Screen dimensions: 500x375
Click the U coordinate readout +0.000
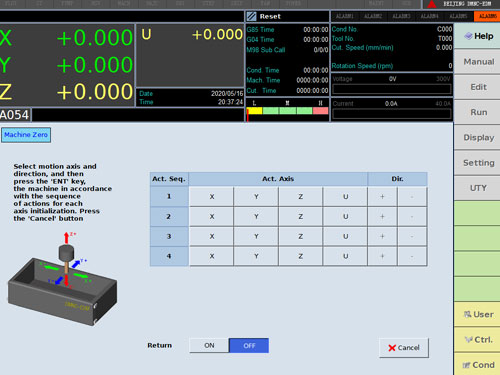coord(217,34)
